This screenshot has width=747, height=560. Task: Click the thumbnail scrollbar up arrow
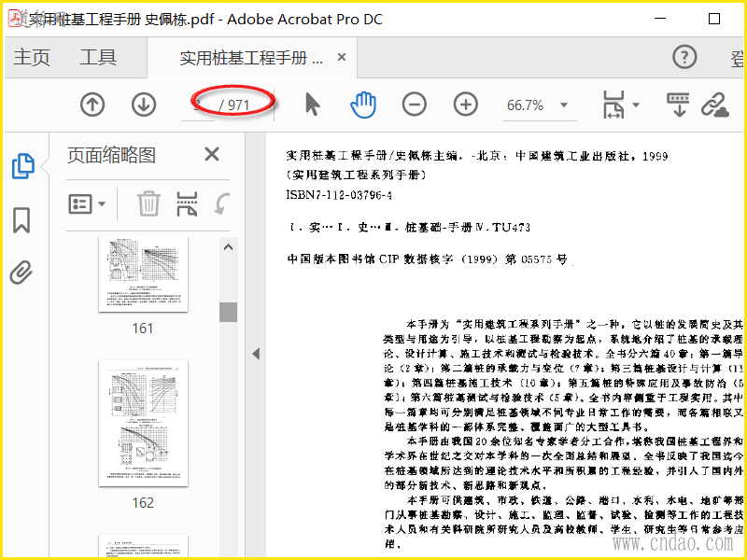228,247
